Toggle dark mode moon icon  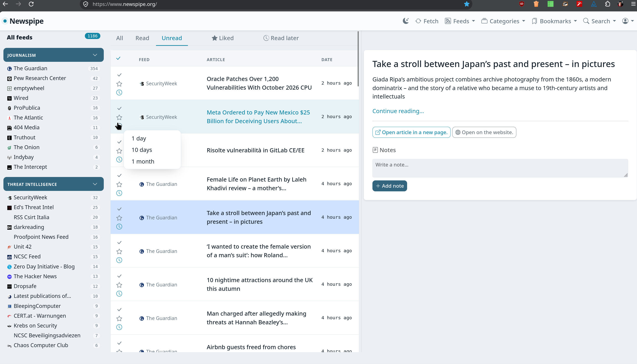(406, 21)
